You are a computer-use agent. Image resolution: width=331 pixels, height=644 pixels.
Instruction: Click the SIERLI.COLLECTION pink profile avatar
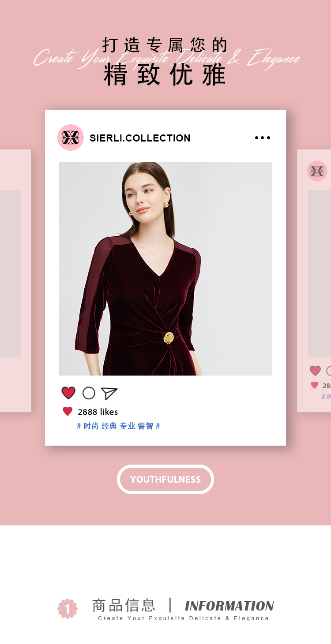[x=71, y=138]
